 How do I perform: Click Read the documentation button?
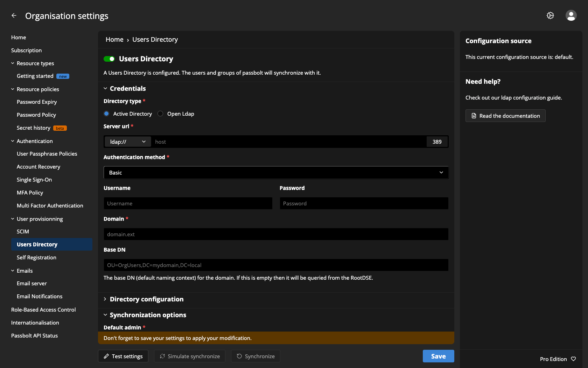(505, 116)
